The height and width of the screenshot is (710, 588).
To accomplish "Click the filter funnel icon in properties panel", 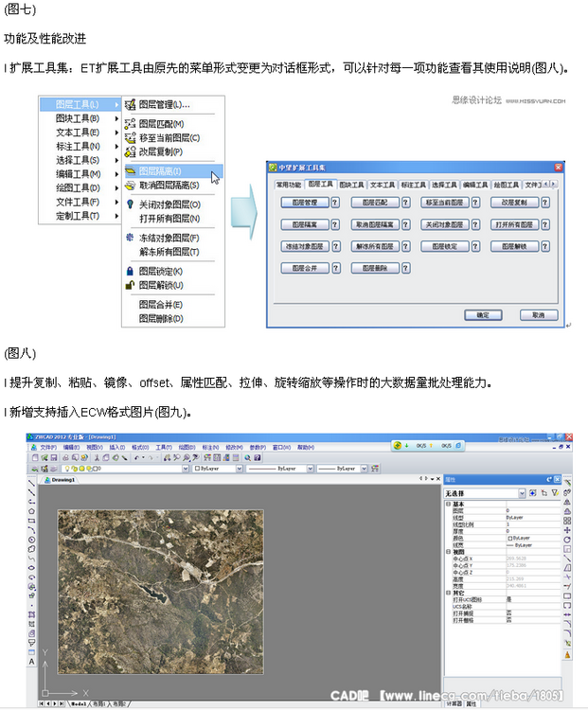I will (x=556, y=493).
